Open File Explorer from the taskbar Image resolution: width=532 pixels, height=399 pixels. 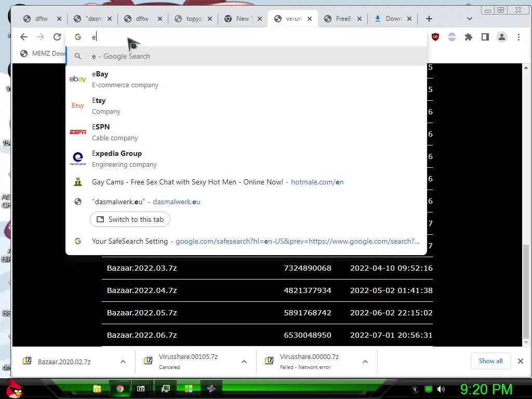pyautogui.click(x=97, y=389)
